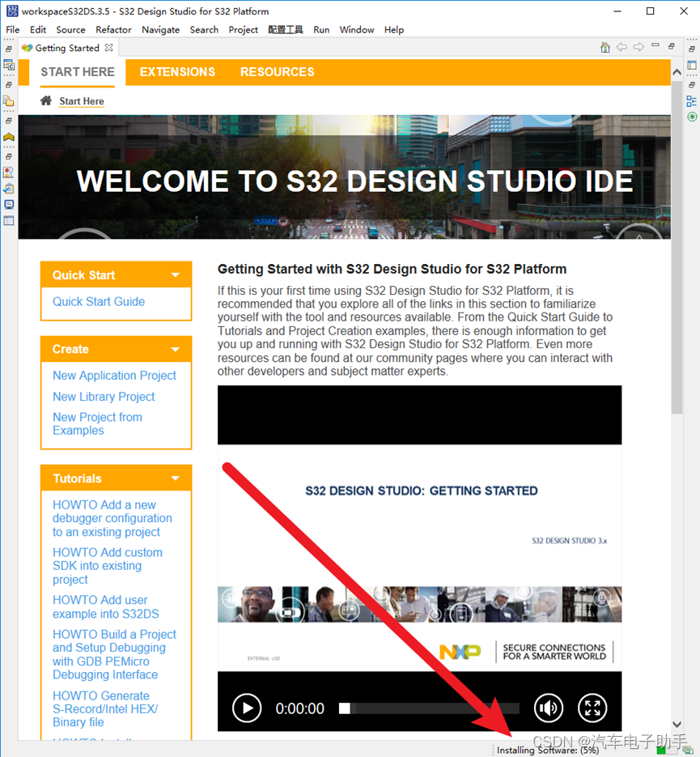Click the vertical scrollbar thumb
The image size is (700, 757).
pyautogui.click(x=677, y=247)
